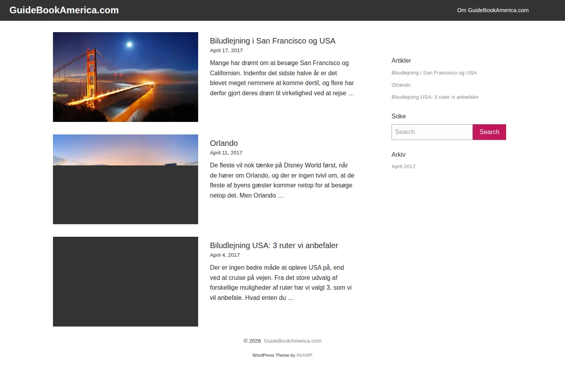Click the "WordPress Theme by" footer text
Viewport: 565px width, 392px height.
(x=274, y=355)
